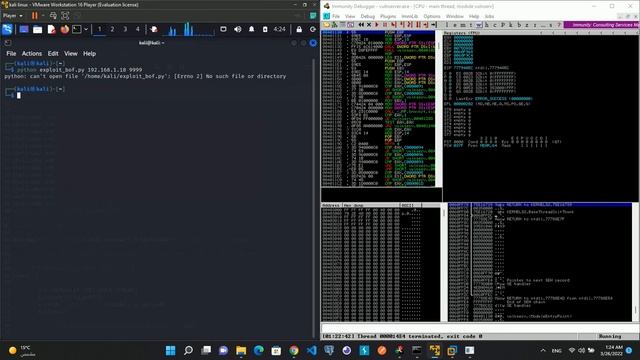Open Immunity Debugger Plugins menu
The image size is (640, 360).
(x=388, y=16)
